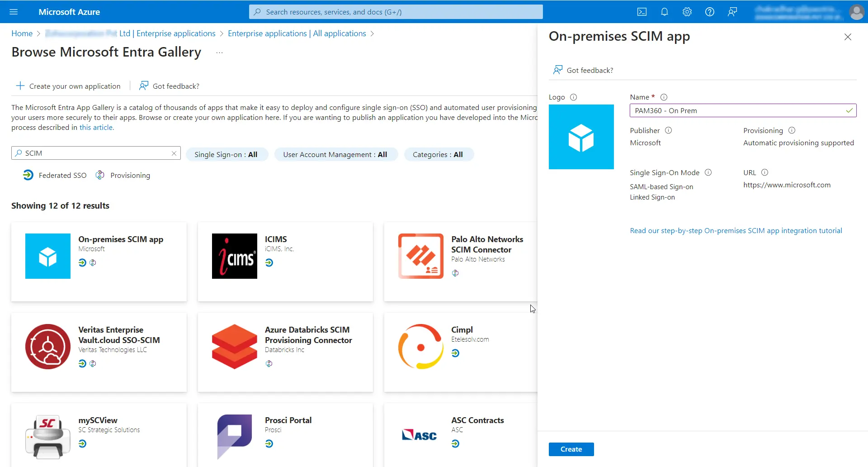
Task: Click the Provisioning icon on the On-premises SCIM card
Action: 93,262
